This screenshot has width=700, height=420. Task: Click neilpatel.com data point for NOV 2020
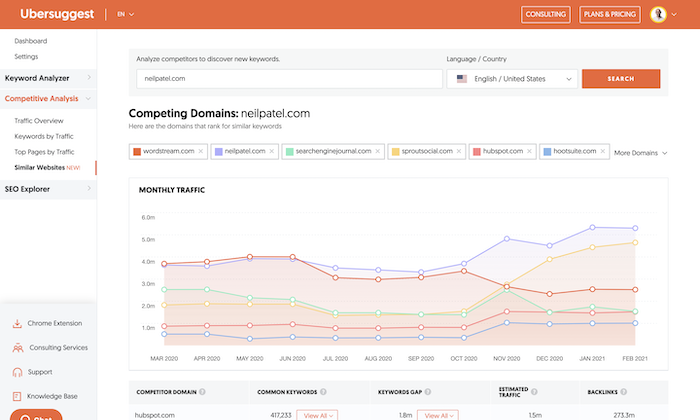(507, 239)
